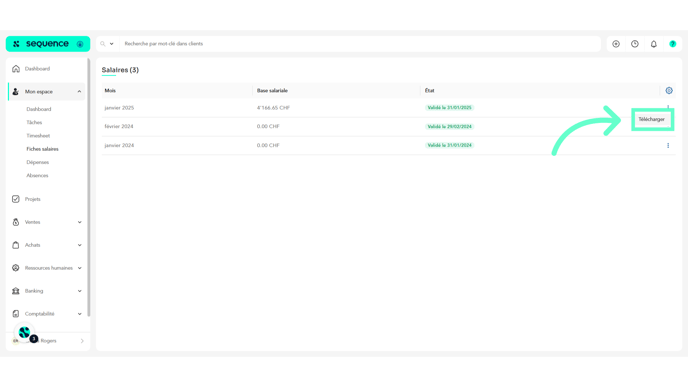Go to Absences submenu item
688x387 pixels.
(x=37, y=176)
